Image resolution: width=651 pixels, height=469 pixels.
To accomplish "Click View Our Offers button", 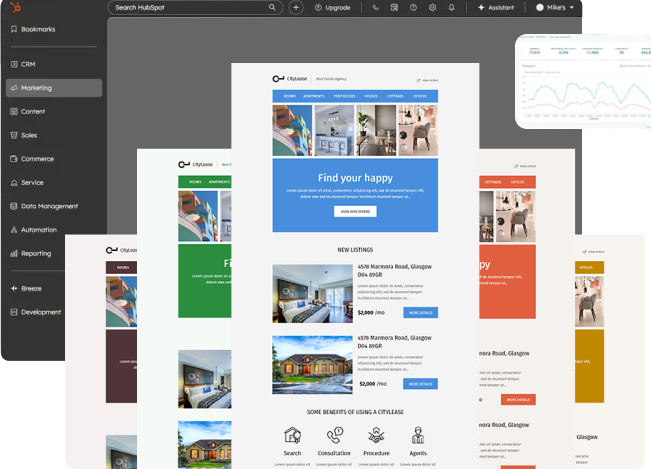I will pos(355,211).
